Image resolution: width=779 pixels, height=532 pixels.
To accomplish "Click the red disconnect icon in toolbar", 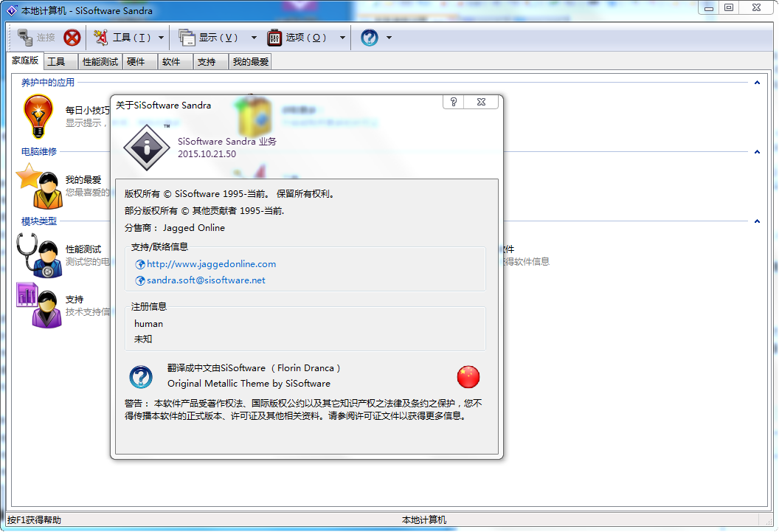I will tap(72, 38).
